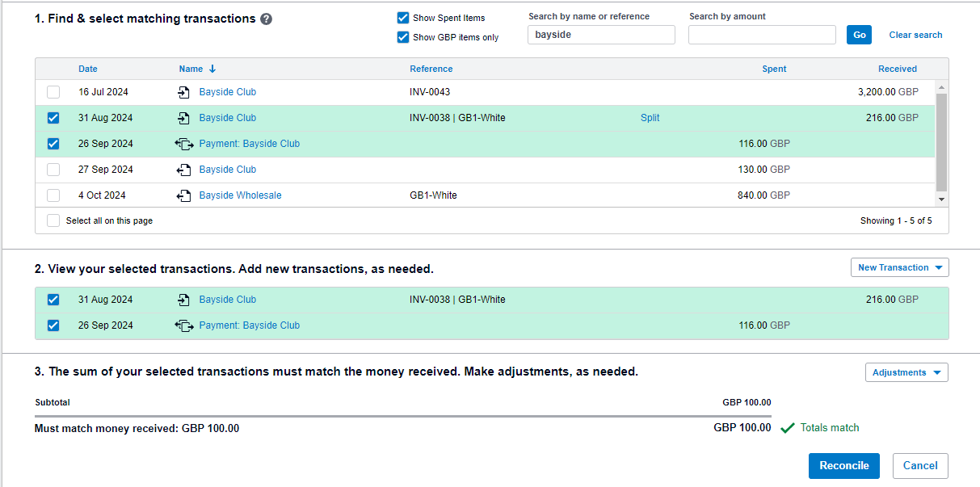Open Payment: Bayside Club link in section 1
Viewport: 980px width, 487px height.
(x=250, y=144)
